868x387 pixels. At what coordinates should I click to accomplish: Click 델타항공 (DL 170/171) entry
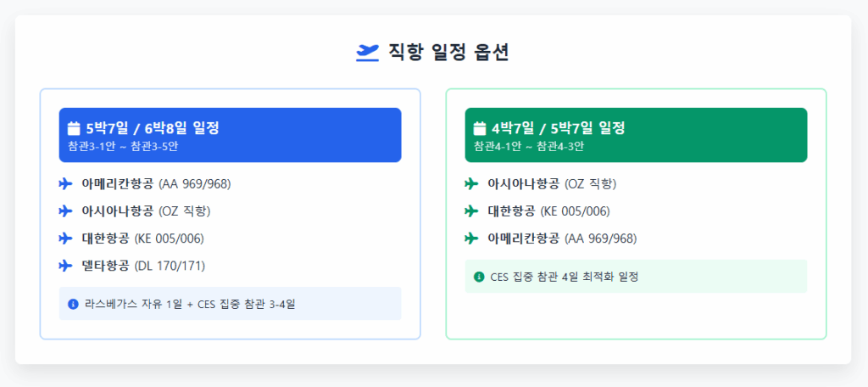point(143,266)
